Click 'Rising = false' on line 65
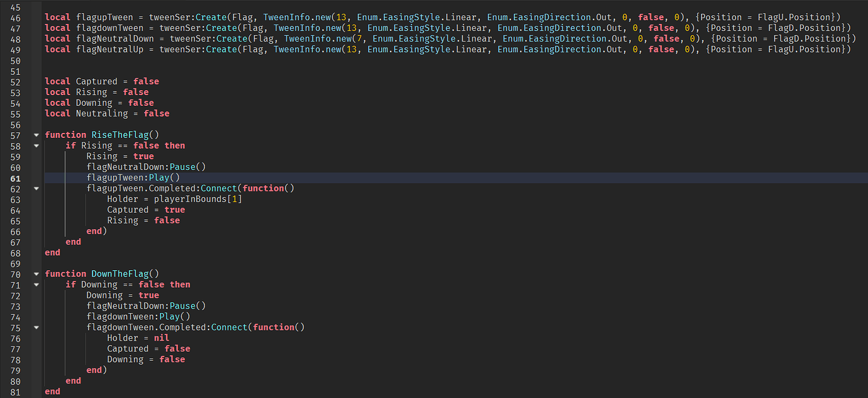Screen dimensions: 868x398 tap(143, 220)
